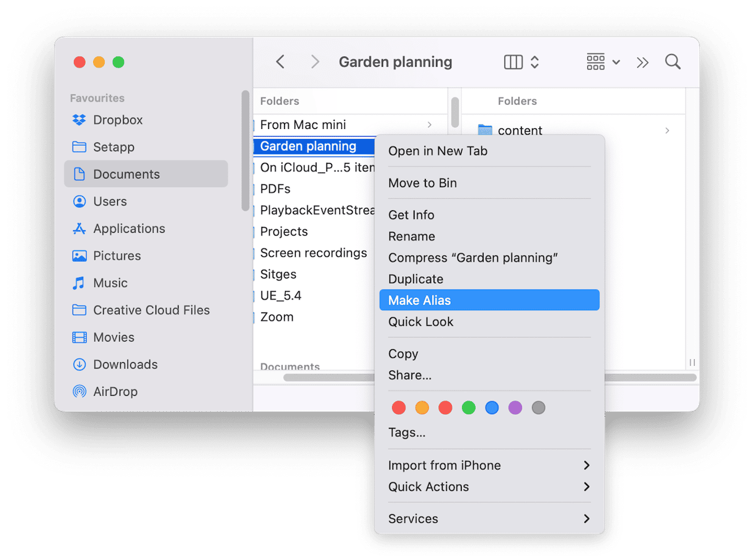754x560 pixels.
Task: Show more toolbar items chevron
Action: click(642, 62)
